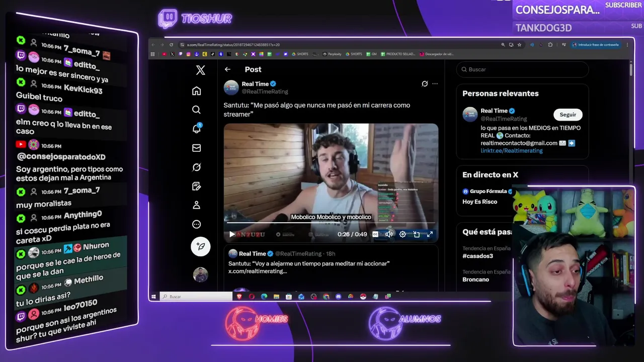The width and height of the screenshot is (644, 362).
Task: Play the Santutu video
Action: tap(232, 234)
